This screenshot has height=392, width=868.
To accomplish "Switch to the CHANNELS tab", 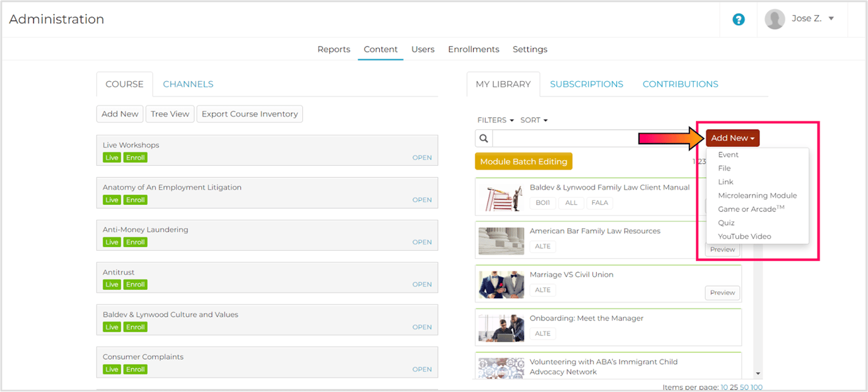I will (x=188, y=84).
